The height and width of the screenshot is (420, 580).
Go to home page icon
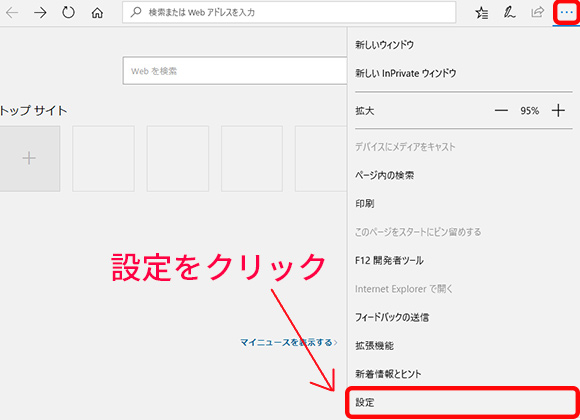(97, 13)
